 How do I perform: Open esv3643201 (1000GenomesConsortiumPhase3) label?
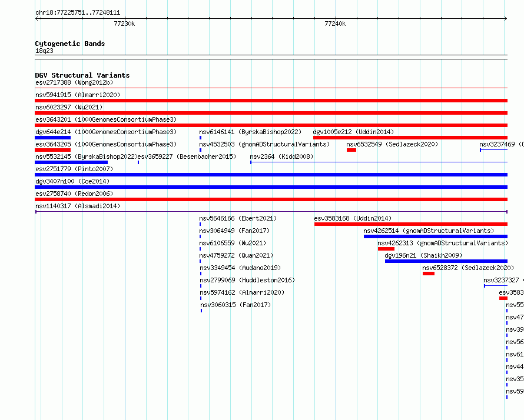coord(106,119)
